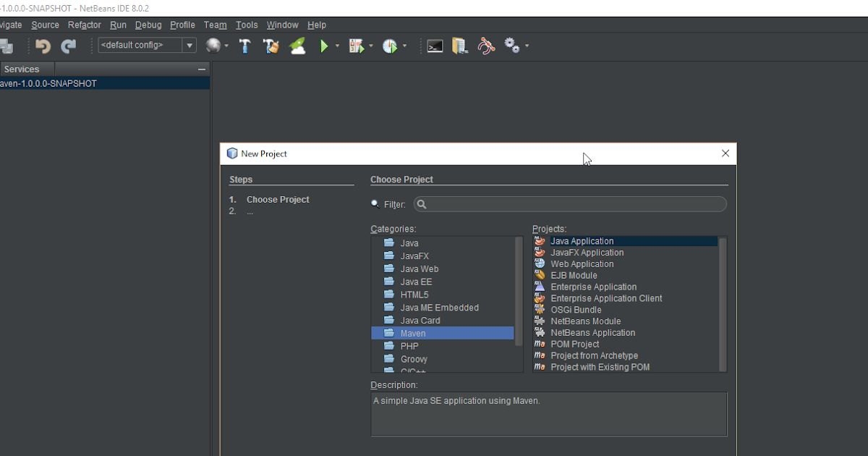Open the Window menu
868x456 pixels.
tap(282, 25)
